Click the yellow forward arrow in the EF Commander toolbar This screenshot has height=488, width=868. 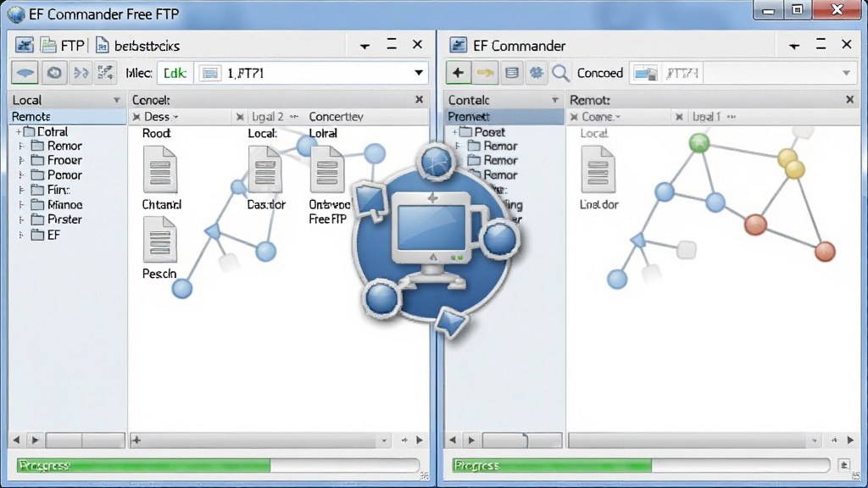point(485,73)
